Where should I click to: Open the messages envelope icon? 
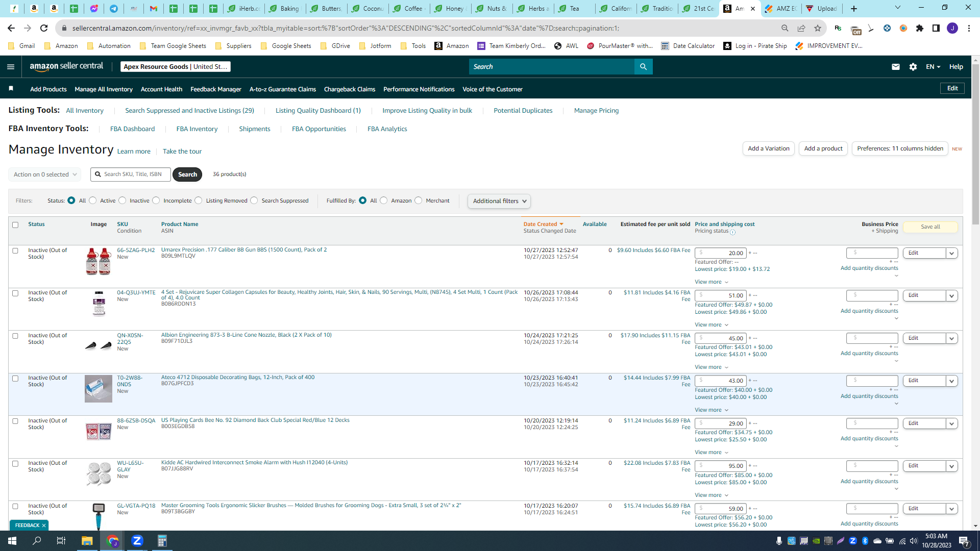(x=895, y=67)
